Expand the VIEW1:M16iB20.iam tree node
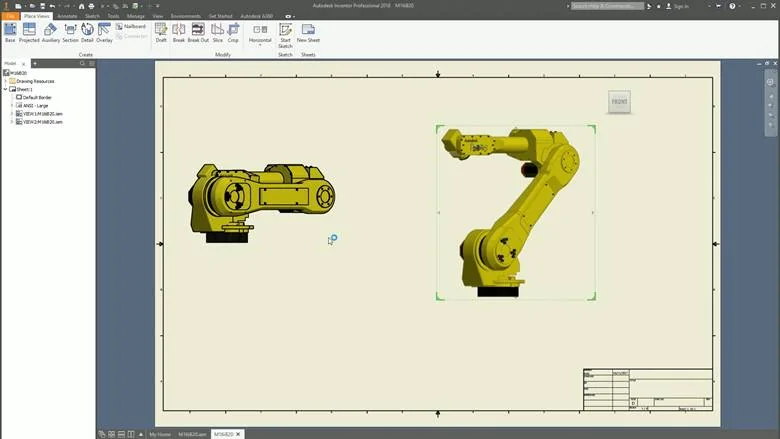This screenshot has height=439, width=780. [x=12, y=113]
